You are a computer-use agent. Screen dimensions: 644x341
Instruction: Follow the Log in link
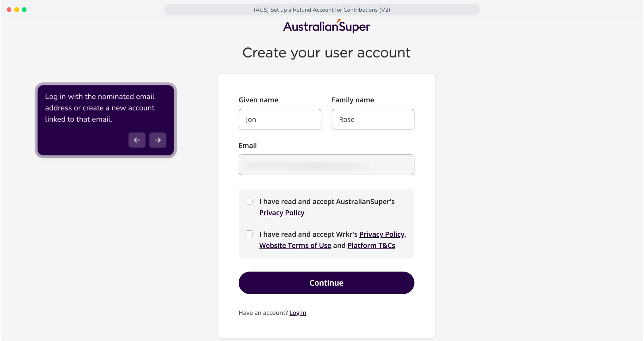[298, 313]
